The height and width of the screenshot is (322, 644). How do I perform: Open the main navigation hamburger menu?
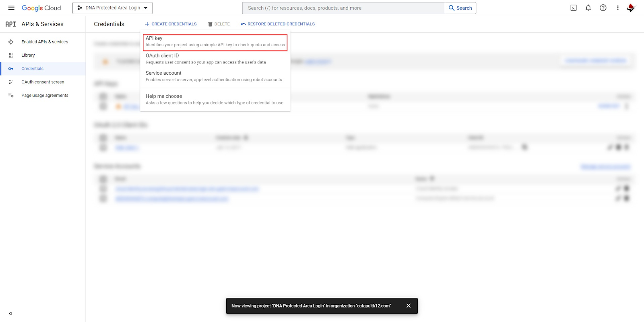pos(11,8)
